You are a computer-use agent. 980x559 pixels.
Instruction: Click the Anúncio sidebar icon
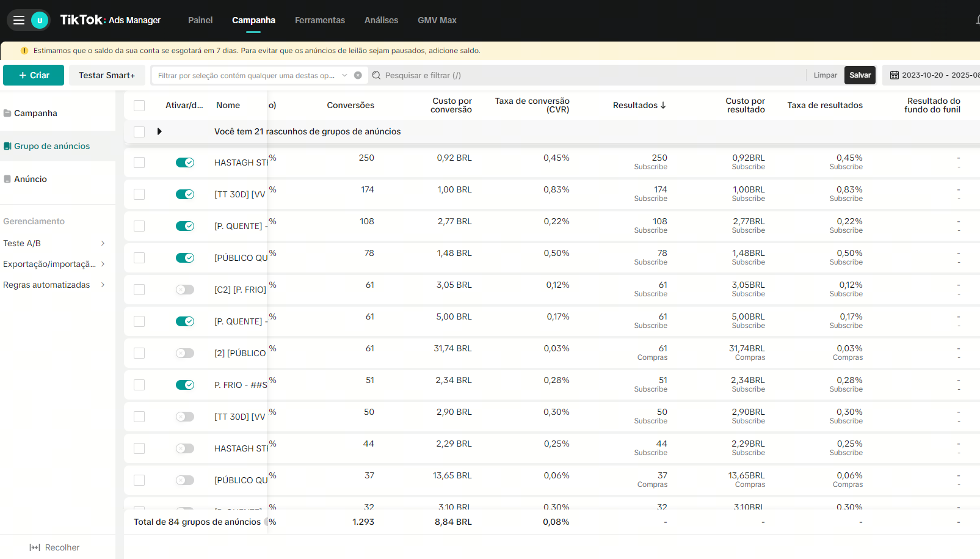point(7,179)
